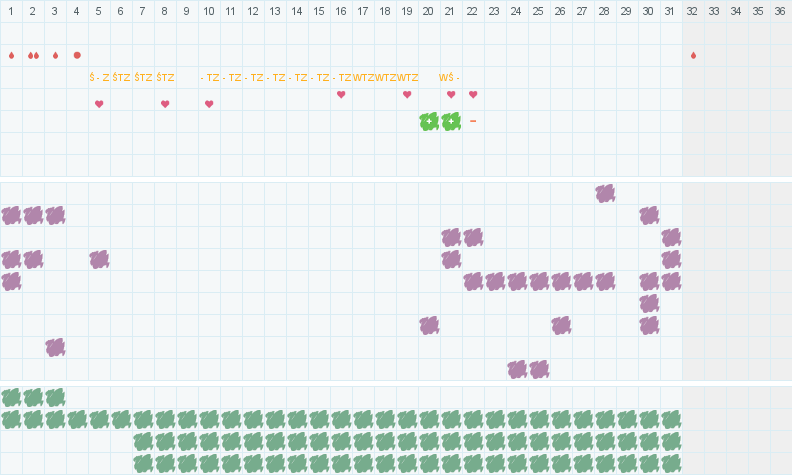Select the WTZ code on day 18
The height and width of the screenshot is (475, 792).
click(x=385, y=77)
